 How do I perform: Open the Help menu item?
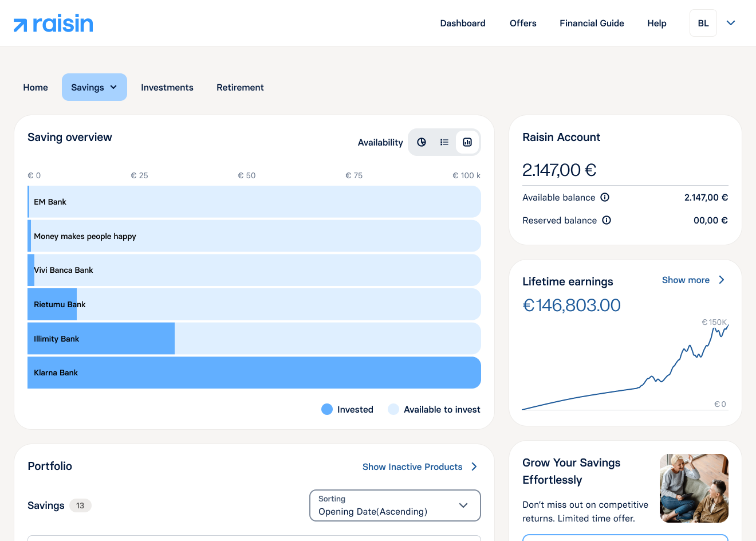657,23
